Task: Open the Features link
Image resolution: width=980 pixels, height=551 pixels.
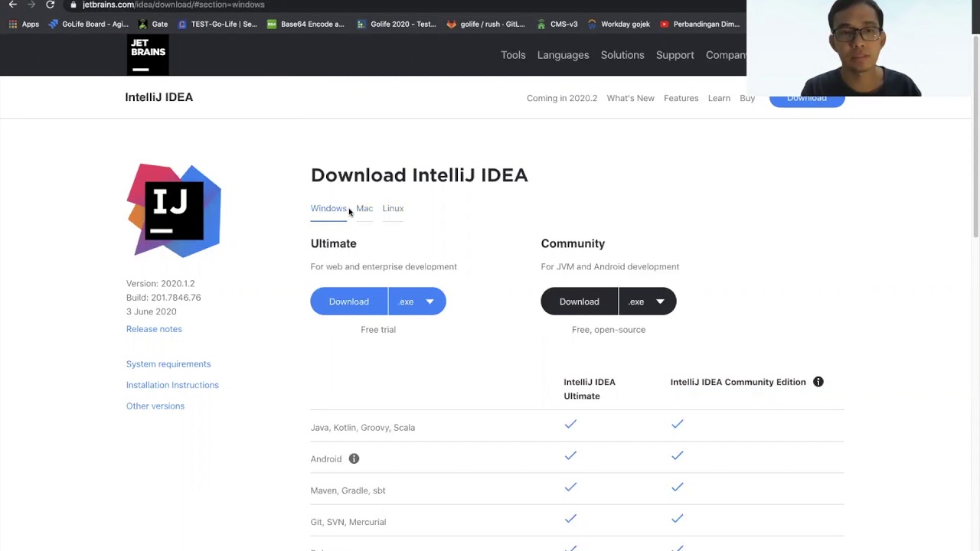Action: coord(681,98)
